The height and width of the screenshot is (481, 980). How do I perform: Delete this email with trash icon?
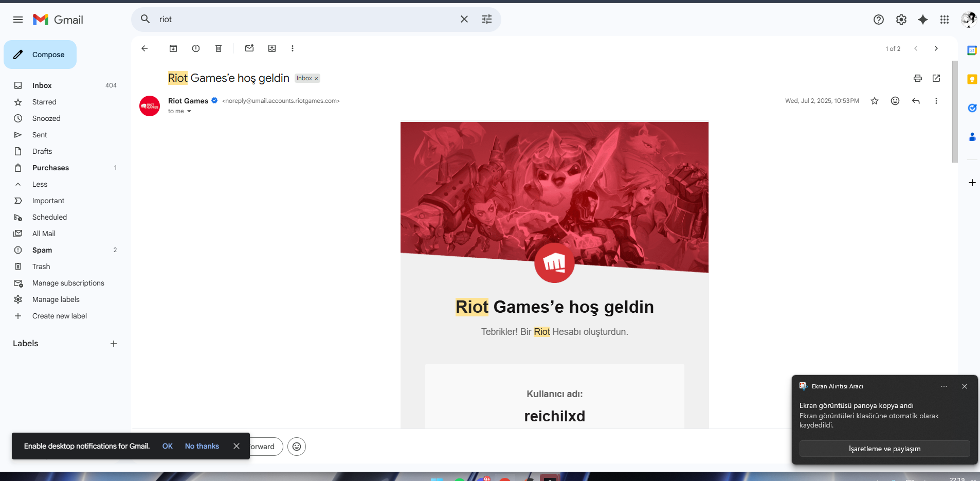click(x=219, y=48)
